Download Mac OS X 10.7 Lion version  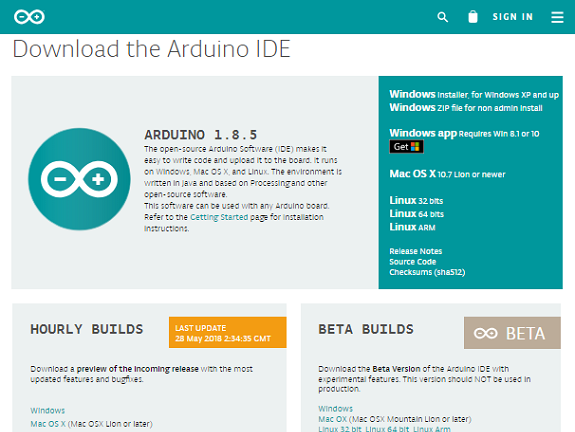point(447,174)
